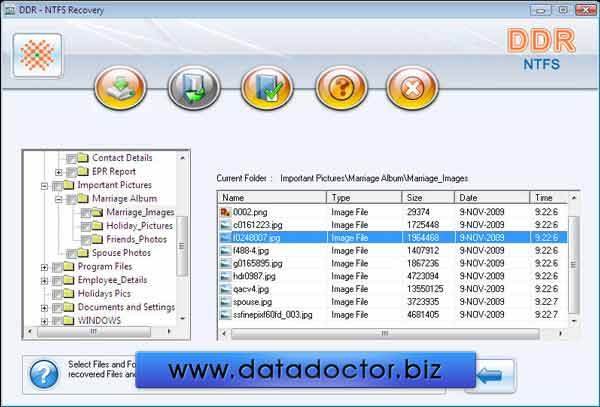Click the folder tree scroll up arrow
Screen dimensions: 600x407
[x=182, y=157]
